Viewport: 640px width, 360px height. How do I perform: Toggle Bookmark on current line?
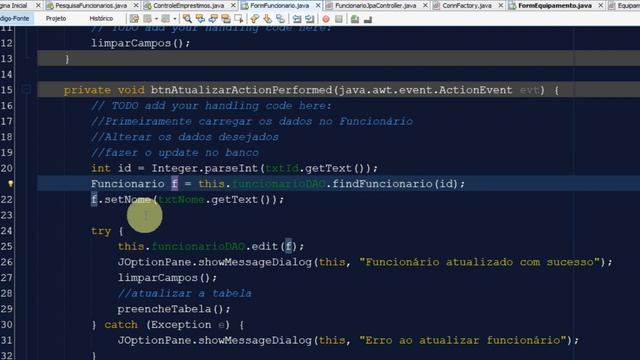point(280,19)
